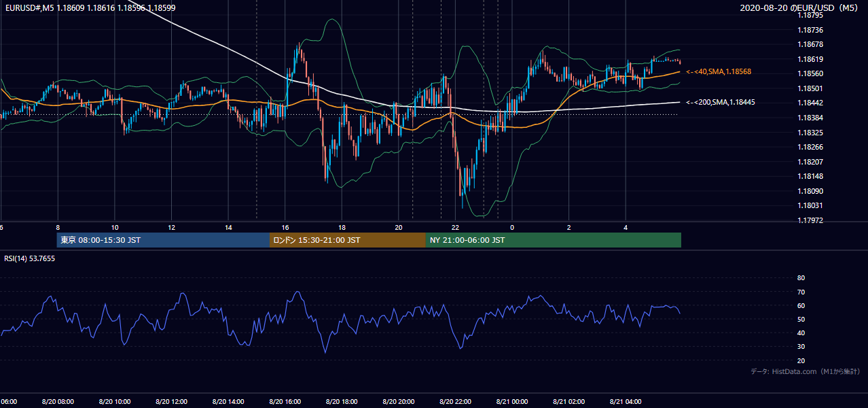Click the 8/21 02:00 time label

coord(568,402)
